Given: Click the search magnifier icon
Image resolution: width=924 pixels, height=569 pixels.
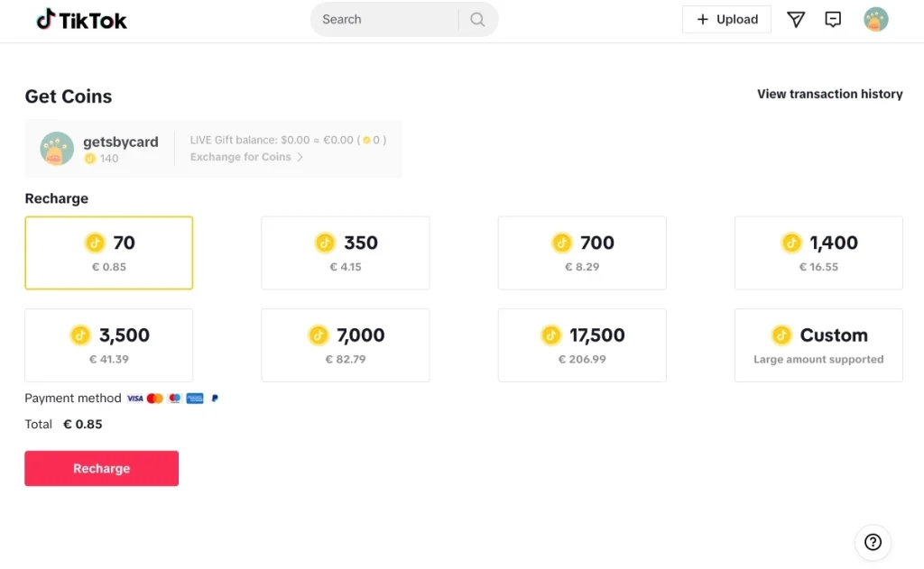Looking at the screenshot, I should pyautogui.click(x=477, y=20).
